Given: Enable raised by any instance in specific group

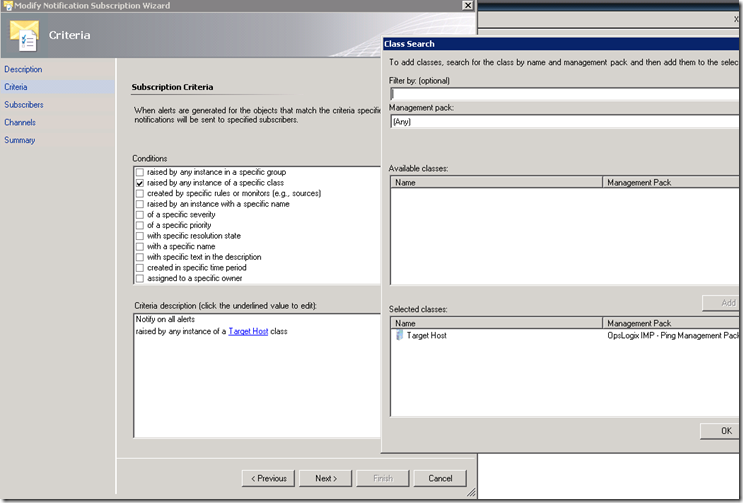Looking at the screenshot, I should pos(140,172).
